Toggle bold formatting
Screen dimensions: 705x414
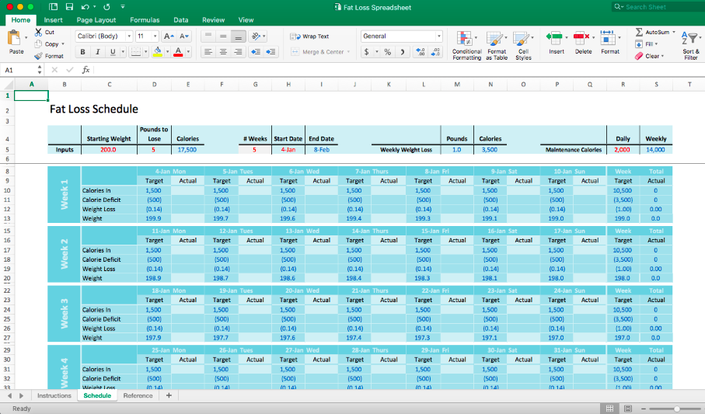[x=83, y=52]
